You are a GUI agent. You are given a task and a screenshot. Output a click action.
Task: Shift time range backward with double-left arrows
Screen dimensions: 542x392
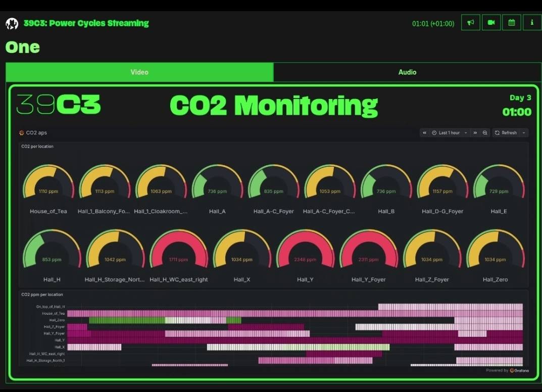click(425, 133)
